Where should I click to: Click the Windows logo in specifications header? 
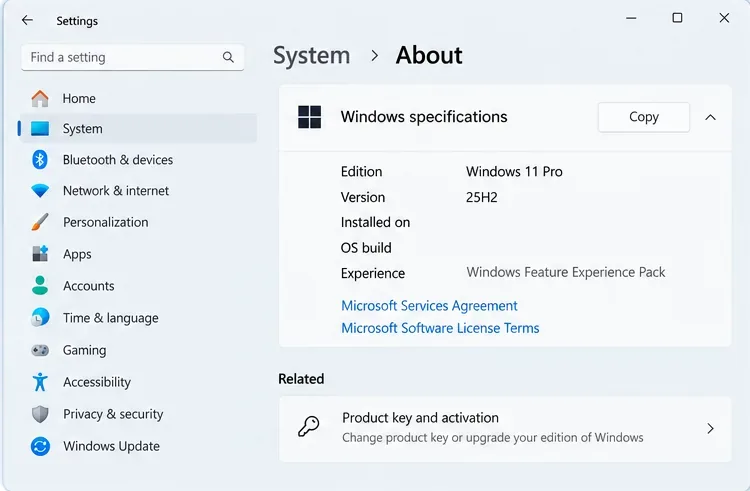tap(309, 117)
